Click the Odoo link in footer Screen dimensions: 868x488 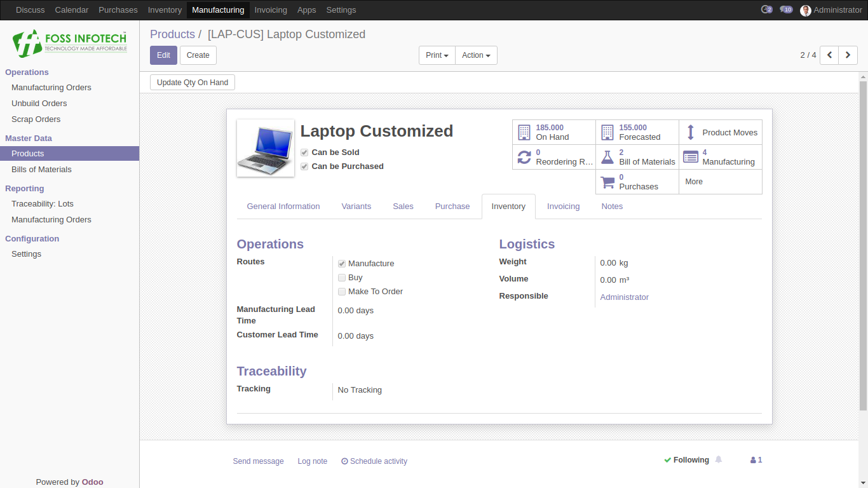[x=92, y=482]
